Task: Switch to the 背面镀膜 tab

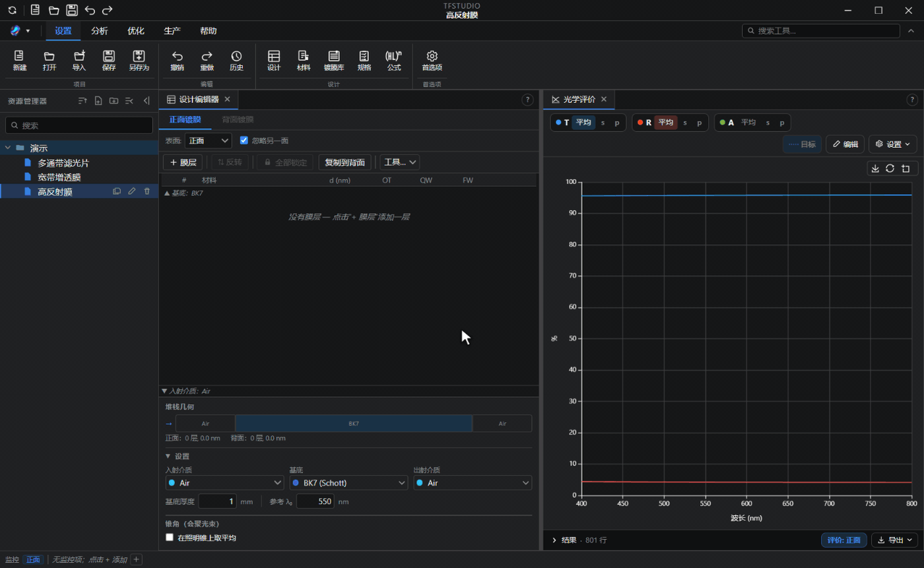Action: (x=238, y=119)
